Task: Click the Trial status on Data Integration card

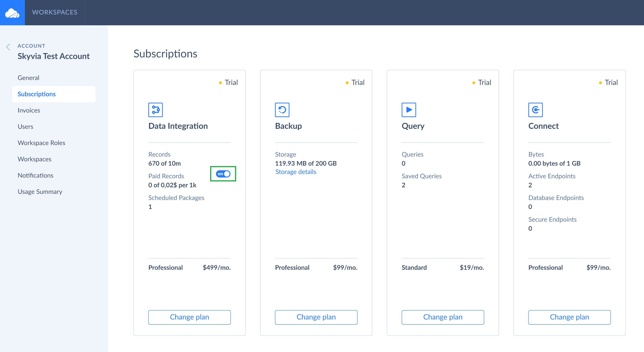Action: (228, 82)
